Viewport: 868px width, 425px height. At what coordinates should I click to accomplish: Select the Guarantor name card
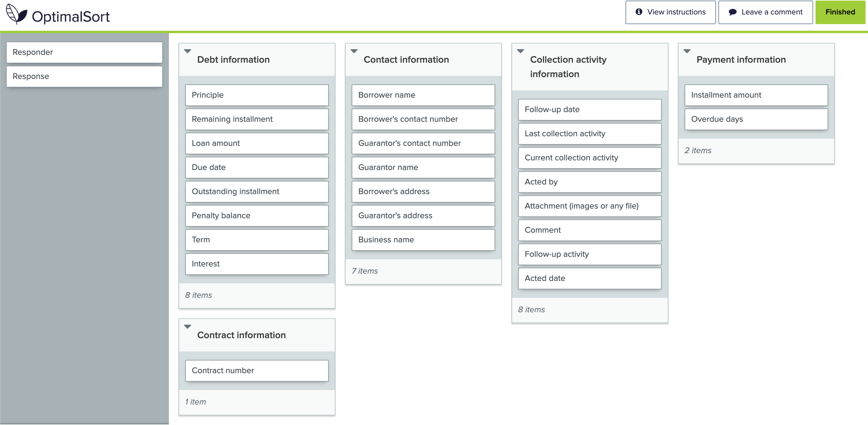point(423,167)
